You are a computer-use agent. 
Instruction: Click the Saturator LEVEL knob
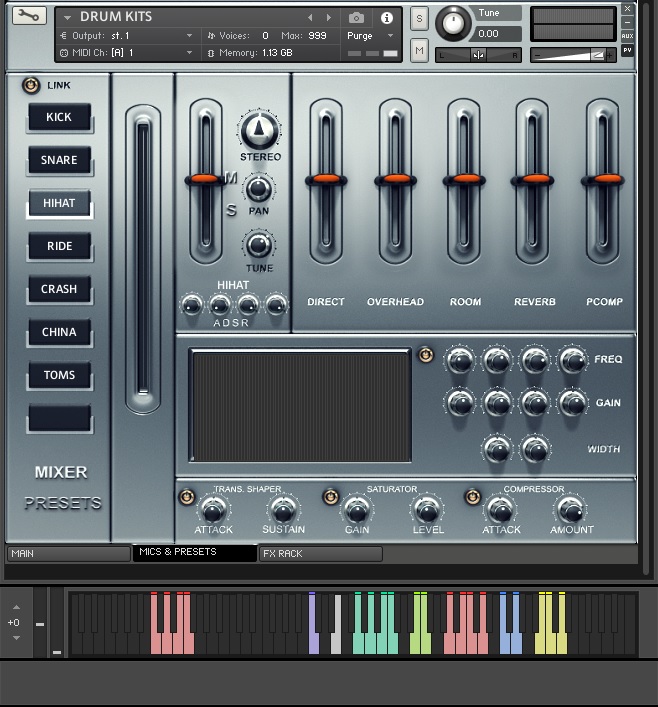(x=427, y=510)
